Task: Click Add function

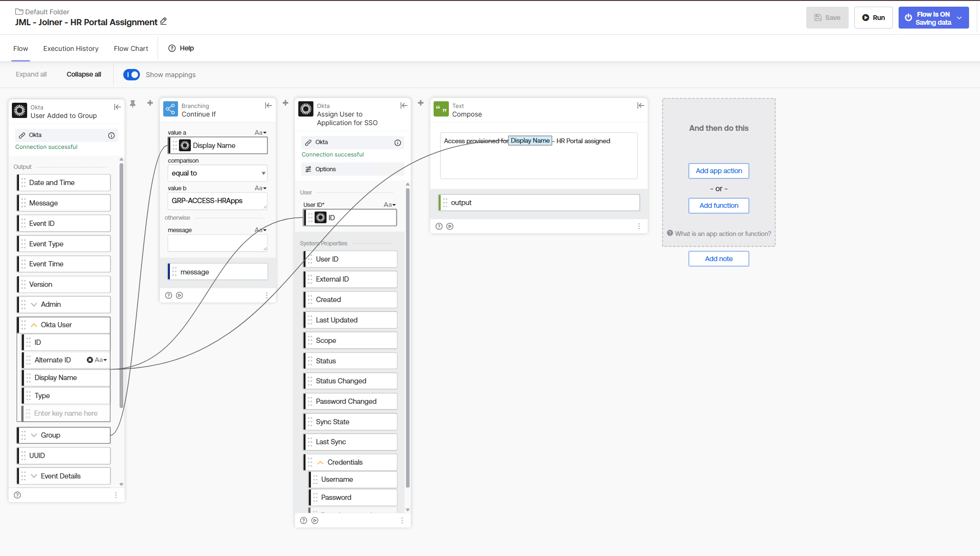Action: pos(719,205)
